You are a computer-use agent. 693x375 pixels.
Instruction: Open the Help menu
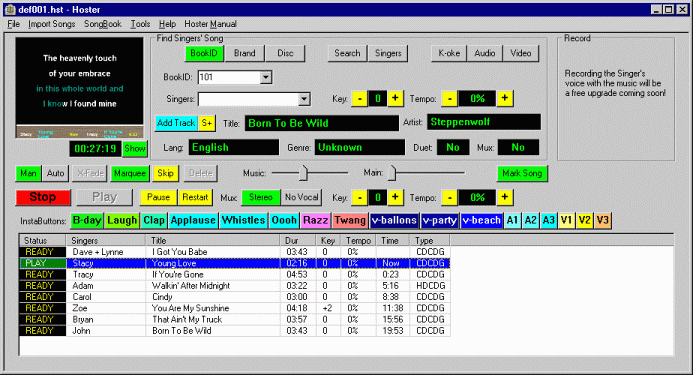point(167,24)
